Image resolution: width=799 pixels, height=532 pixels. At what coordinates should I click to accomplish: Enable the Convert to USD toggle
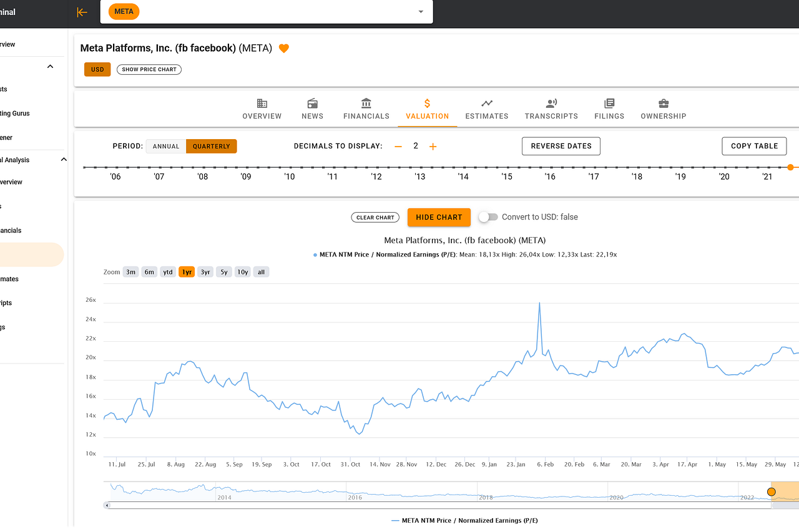tap(489, 217)
